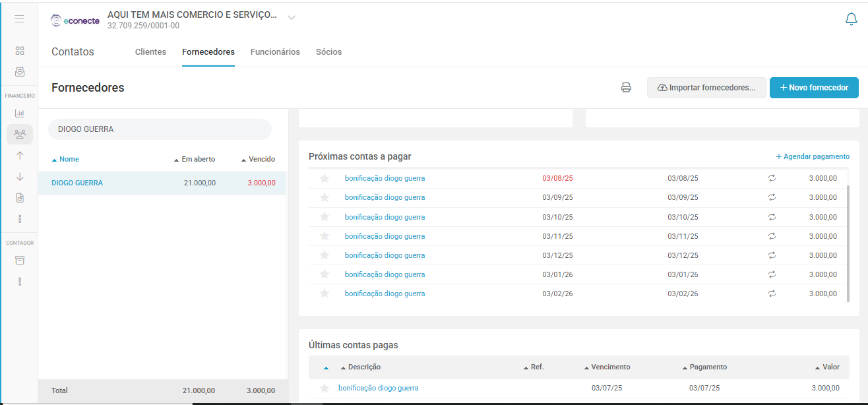The image size is (868, 405).
Task: Expand more Financeiro options (three dots)
Action: pos(20,218)
